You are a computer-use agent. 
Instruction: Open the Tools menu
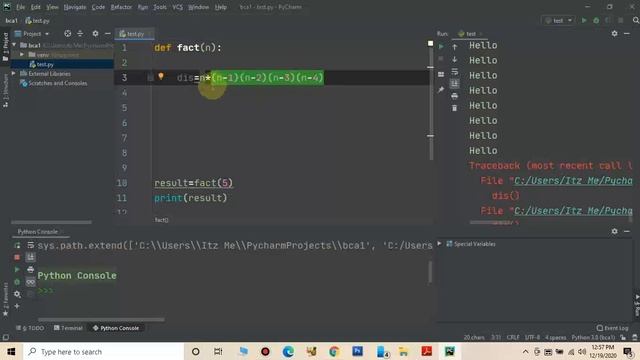click(160, 7)
